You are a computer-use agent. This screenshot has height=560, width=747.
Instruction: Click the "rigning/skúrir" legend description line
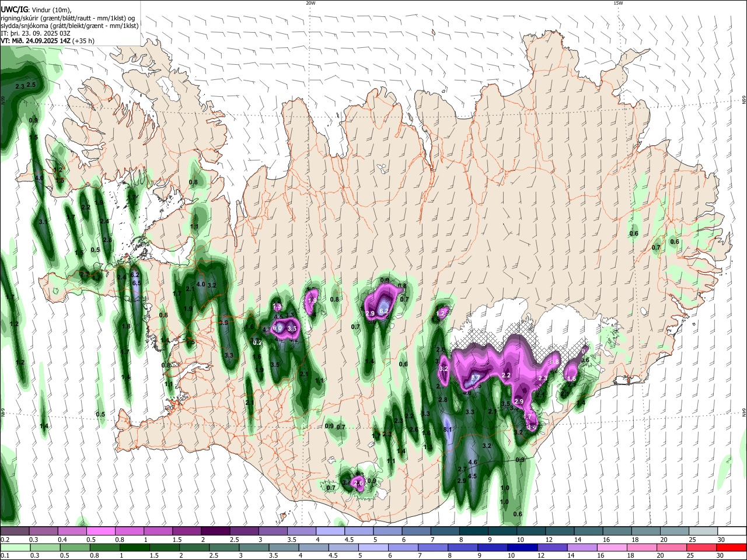(x=68, y=18)
